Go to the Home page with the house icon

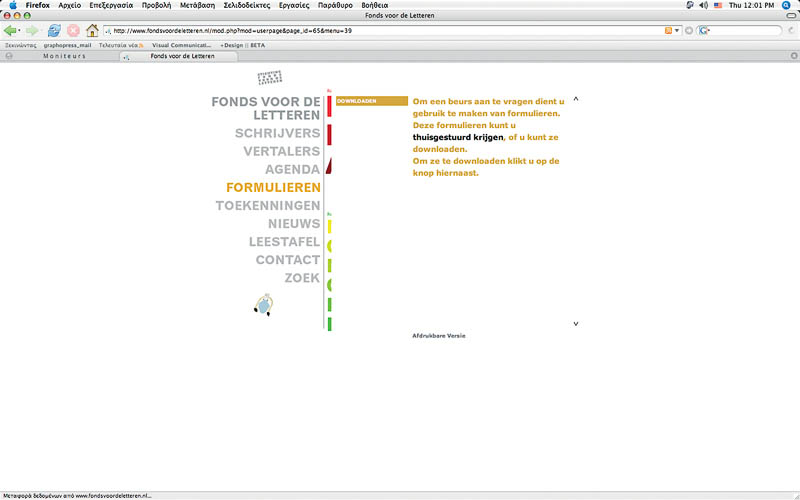92,31
